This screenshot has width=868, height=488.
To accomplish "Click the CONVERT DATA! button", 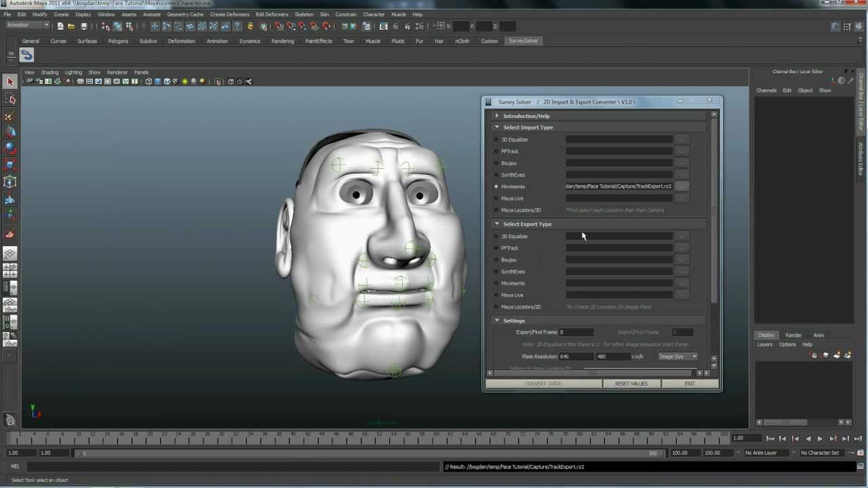I will point(543,384).
